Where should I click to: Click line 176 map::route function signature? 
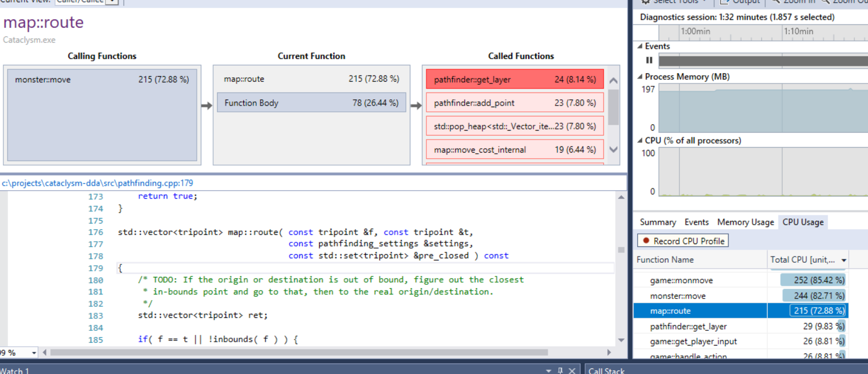295,232
